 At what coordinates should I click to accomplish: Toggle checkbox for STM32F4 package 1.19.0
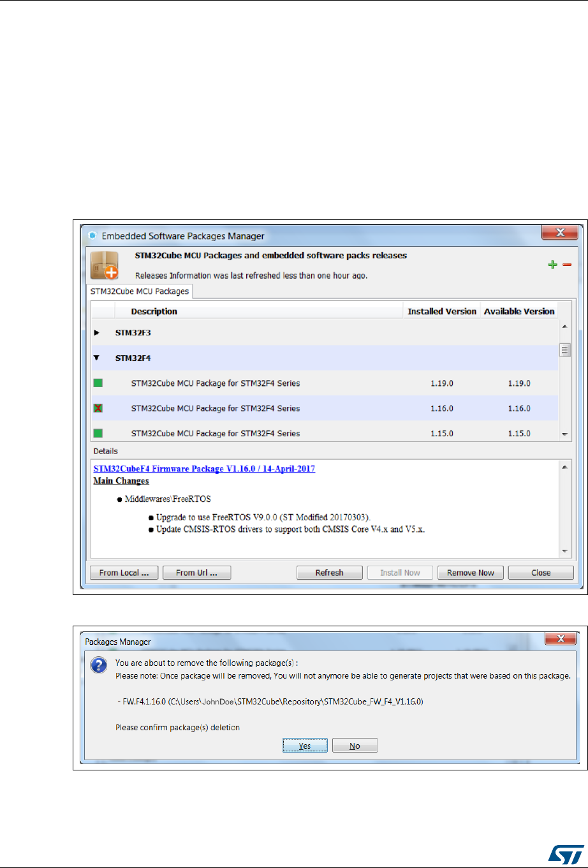pos(98,384)
